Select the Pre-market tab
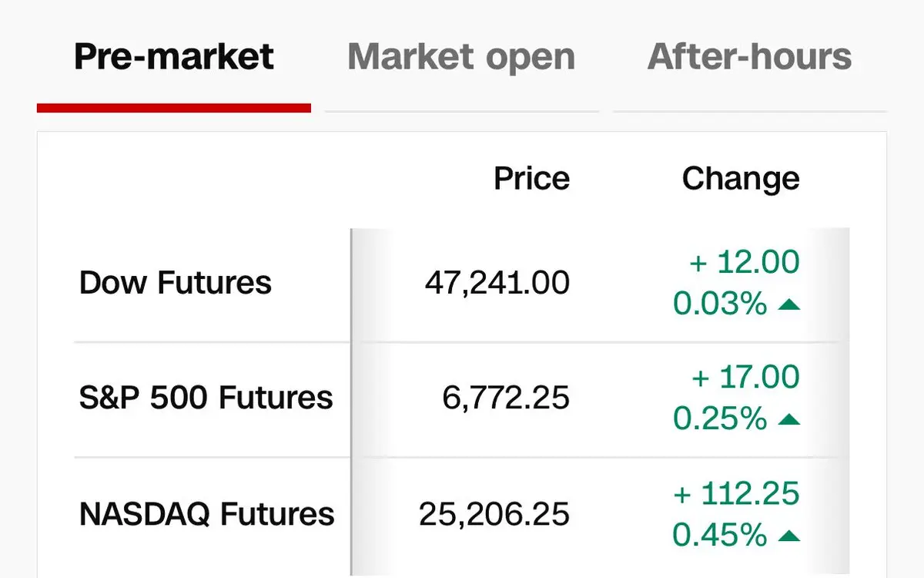 pos(173,57)
